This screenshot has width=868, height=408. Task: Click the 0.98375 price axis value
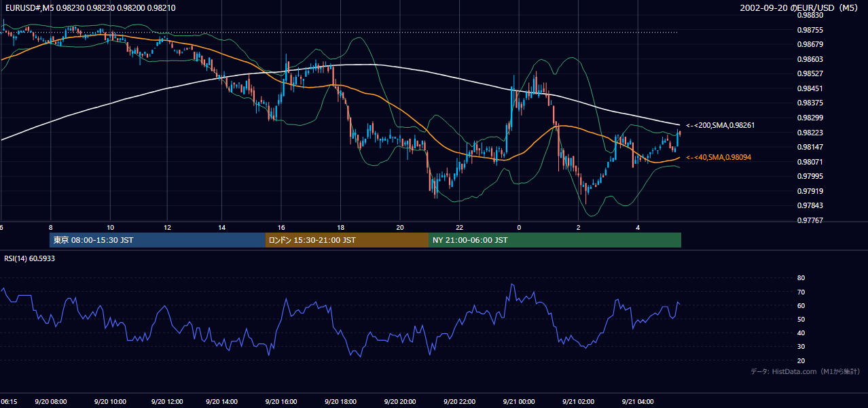[810, 103]
